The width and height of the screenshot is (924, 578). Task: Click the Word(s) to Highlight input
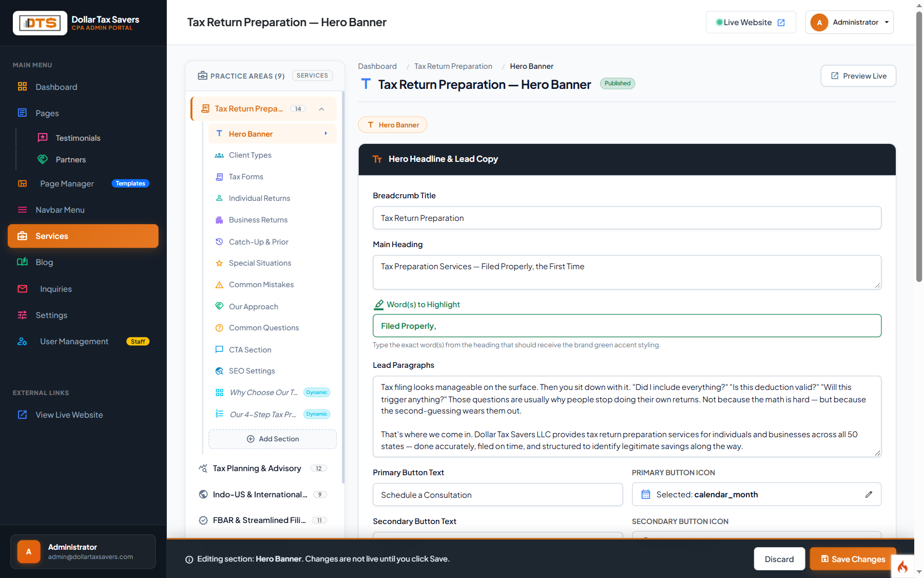coord(627,326)
